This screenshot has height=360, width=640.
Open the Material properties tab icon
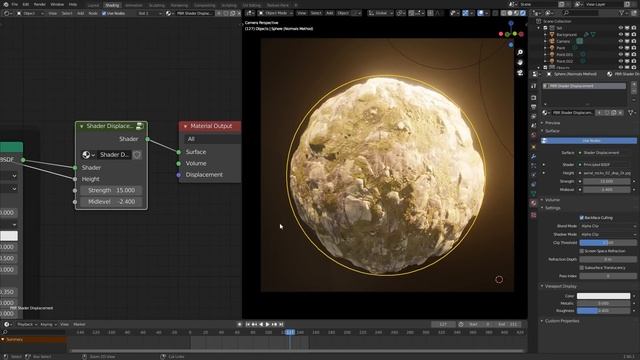point(533,203)
